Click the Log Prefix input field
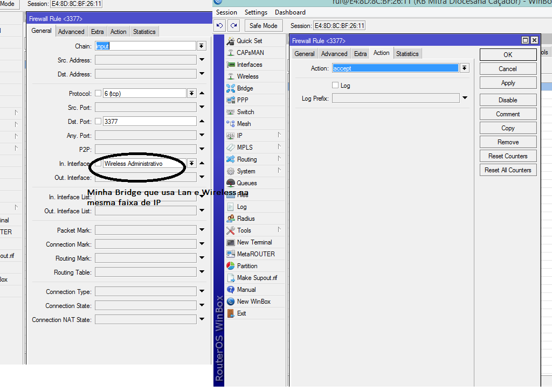The width and height of the screenshot is (552, 392). tap(396, 98)
